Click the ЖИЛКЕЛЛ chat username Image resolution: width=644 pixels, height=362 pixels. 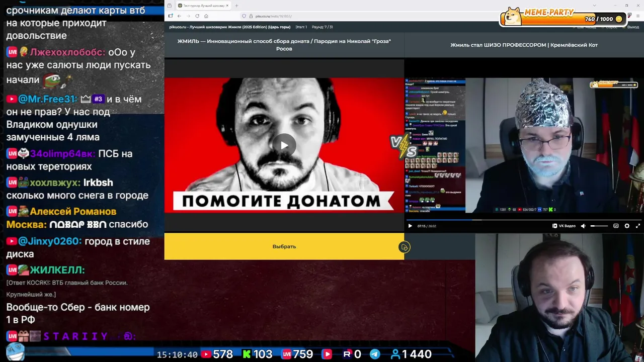click(x=57, y=270)
